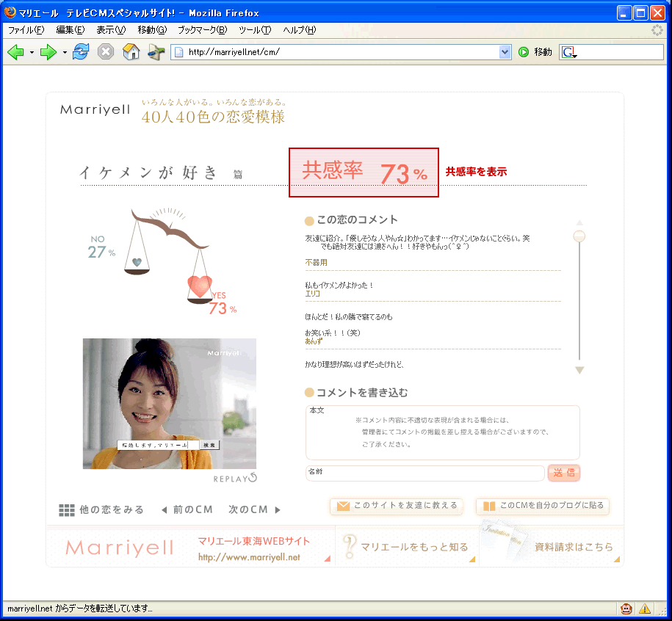Open the back button history dropdown arrow
The image size is (672, 621).
pyautogui.click(x=32, y=53)
